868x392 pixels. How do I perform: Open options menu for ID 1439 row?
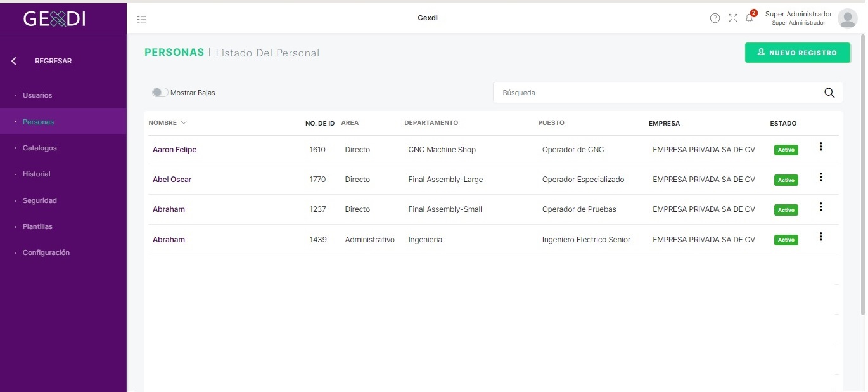(821, 237)
